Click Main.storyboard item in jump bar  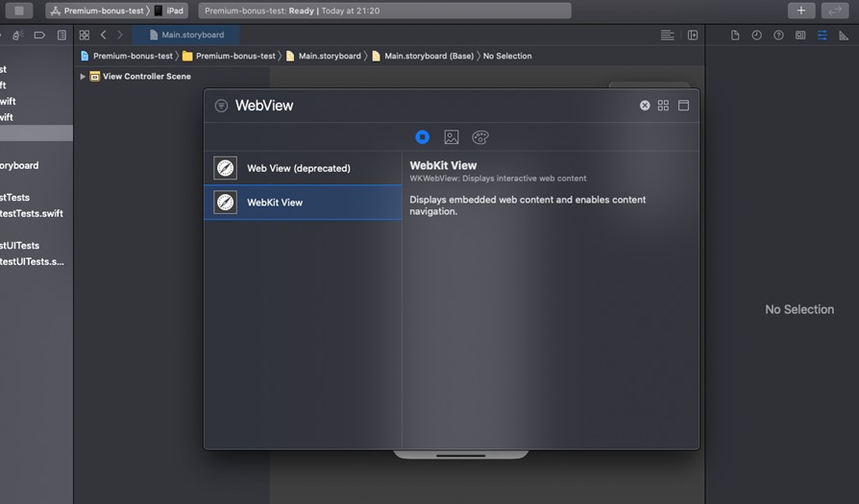click(323, 56)
